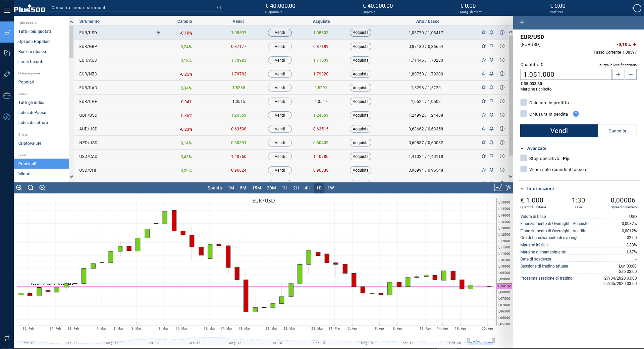Set a price alert bell for EUR/GBP
Image resolution: width=644 pixels, height=349 pixels.
pyautogui.click(x=491, y=46)
